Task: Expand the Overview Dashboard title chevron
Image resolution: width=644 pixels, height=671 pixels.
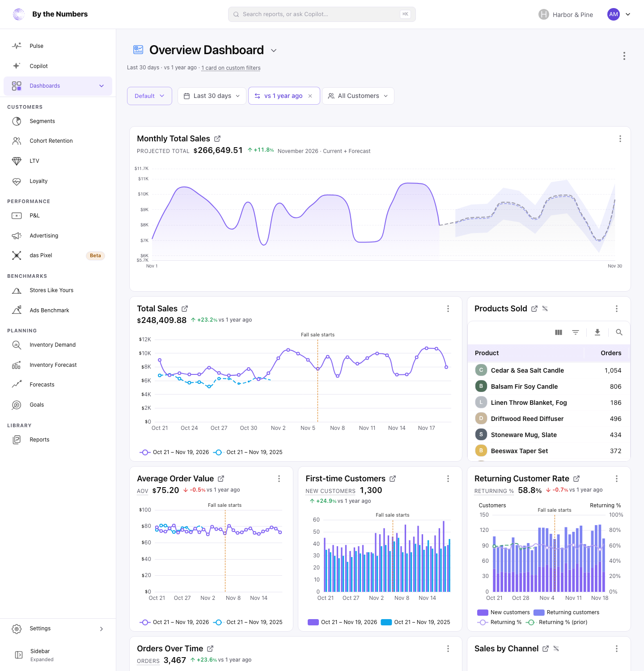Action: tap(274, 51)
